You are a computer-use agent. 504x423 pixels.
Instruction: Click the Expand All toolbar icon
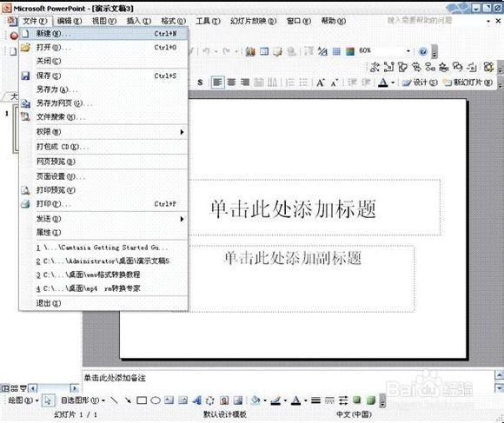[x=308, y=51]
